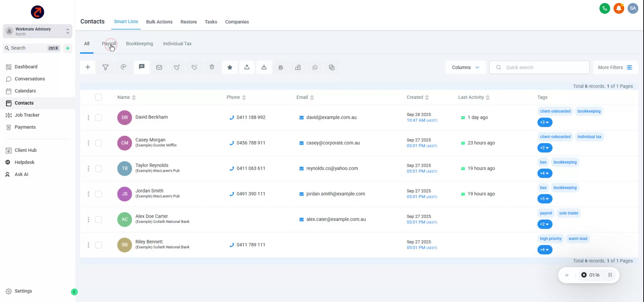Select the Add Contact plus icon
Viewport: 644px width, 302px height.
coord(88,67)
